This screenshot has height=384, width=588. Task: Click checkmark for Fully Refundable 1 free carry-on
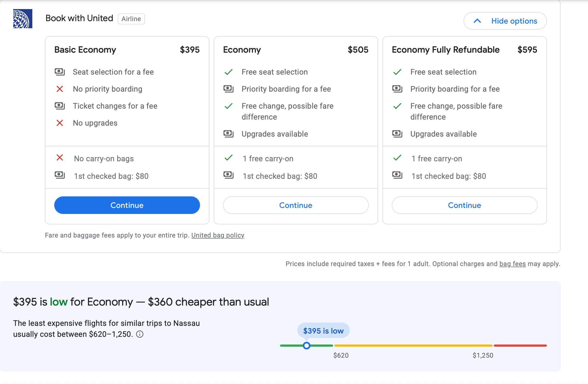(397, 158)
